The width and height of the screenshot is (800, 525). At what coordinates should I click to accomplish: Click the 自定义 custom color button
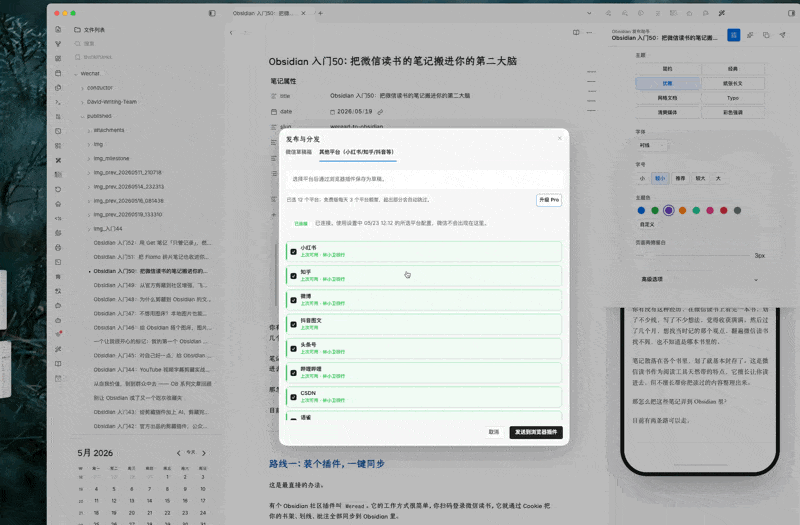[647, 224]
